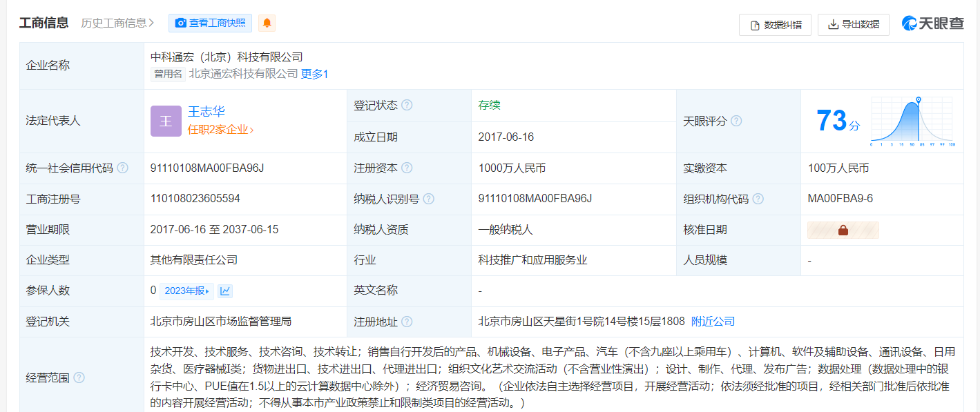Click help icon beside 纳税人识别号
The image size is (980, 412).
(429, 199)
